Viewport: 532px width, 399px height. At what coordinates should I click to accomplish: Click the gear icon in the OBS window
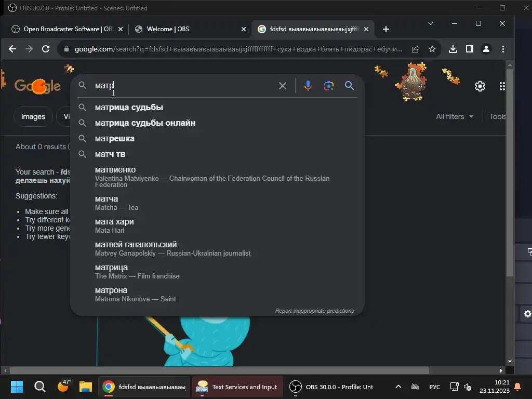[527, 314]
